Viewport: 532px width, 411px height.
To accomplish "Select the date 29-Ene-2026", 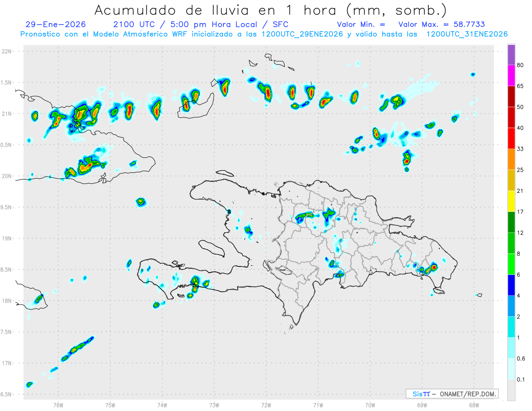I will click(55, 24).
